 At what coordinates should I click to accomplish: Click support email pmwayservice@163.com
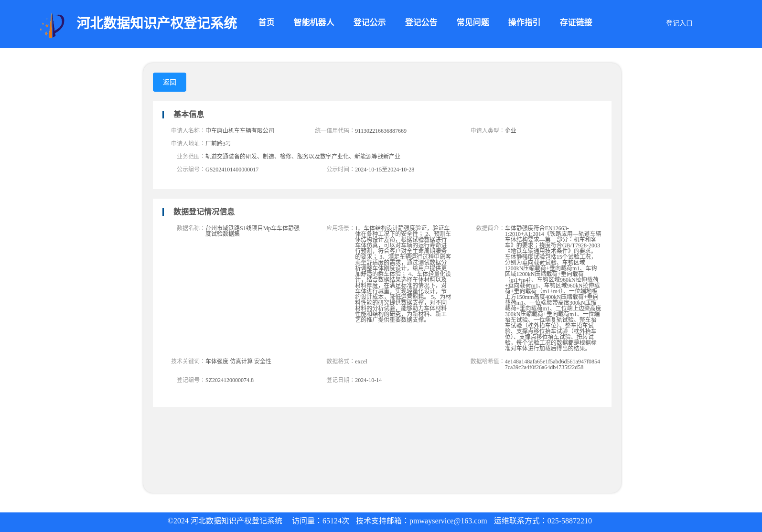point(448,521)
